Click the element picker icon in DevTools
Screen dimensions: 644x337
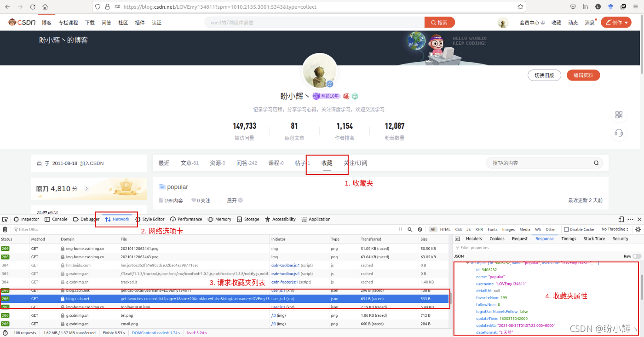point(5,219)
